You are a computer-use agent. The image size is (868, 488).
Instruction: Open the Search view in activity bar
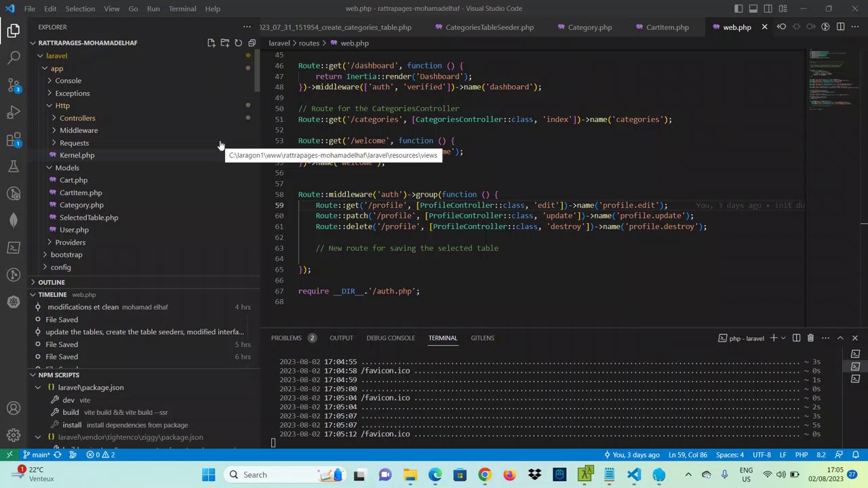click(x=14, y=58)
